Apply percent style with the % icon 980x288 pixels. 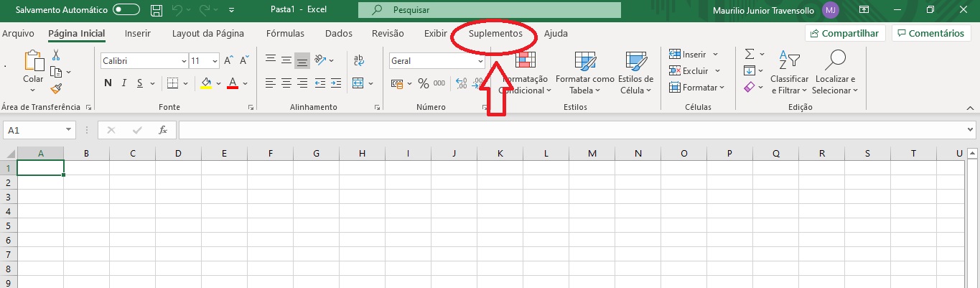tap(423, 83)
